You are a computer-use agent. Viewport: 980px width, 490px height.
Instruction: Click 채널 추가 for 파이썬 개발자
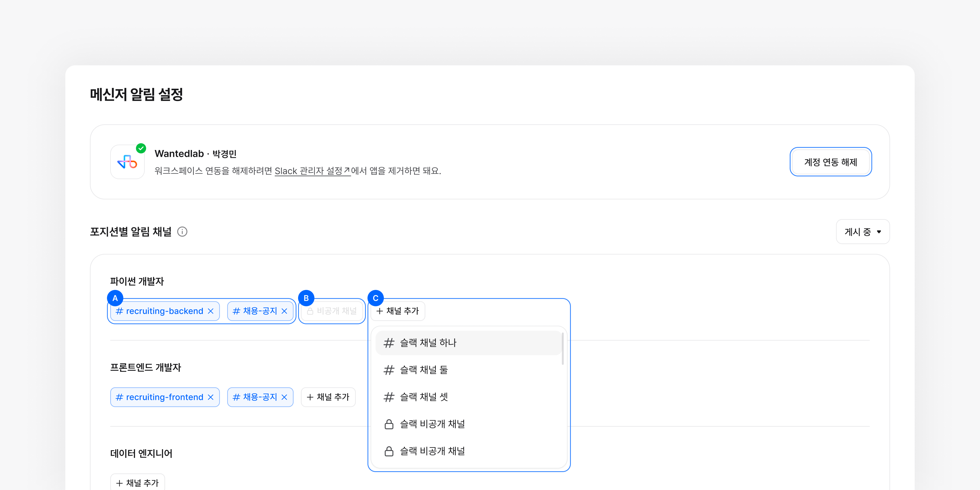coord(397,311)
